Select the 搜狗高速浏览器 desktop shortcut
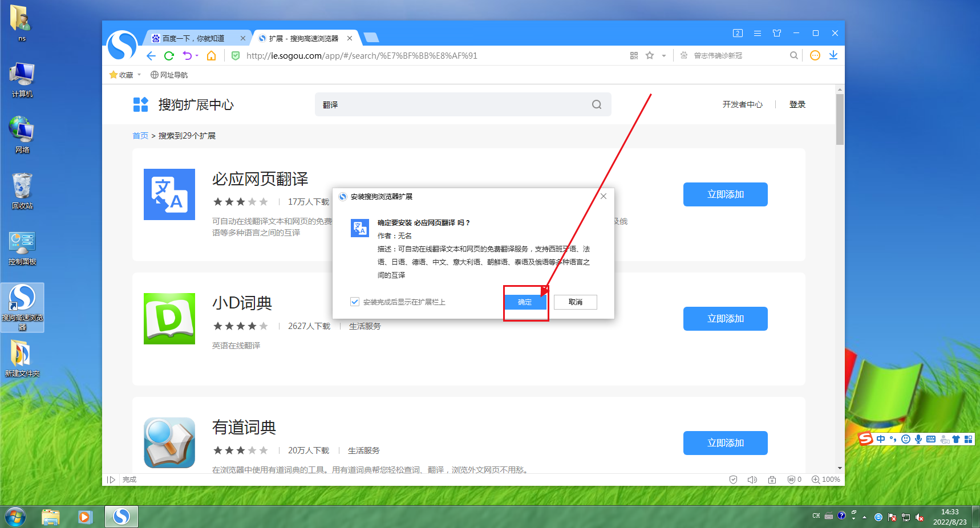This screenshot has height=528, width=980. 22,307
